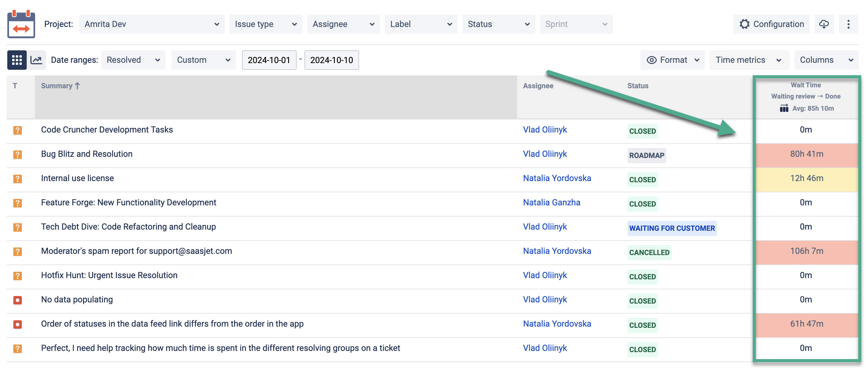Click the WAITING FOR CUSTOMER status badge
Image resolution: width=868 pixels, height=370 pixels.
(x=671, y=228)
